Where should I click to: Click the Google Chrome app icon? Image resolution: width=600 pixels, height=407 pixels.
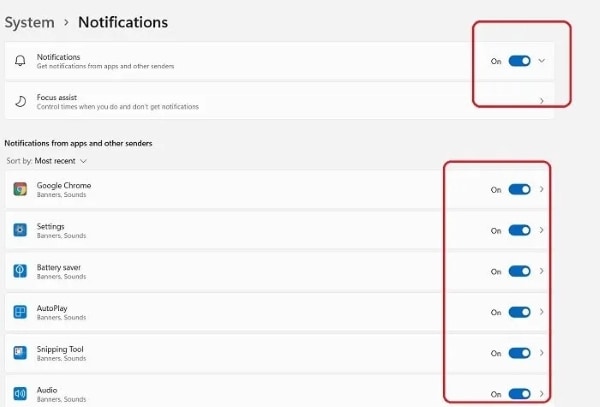tap(20, 189)
